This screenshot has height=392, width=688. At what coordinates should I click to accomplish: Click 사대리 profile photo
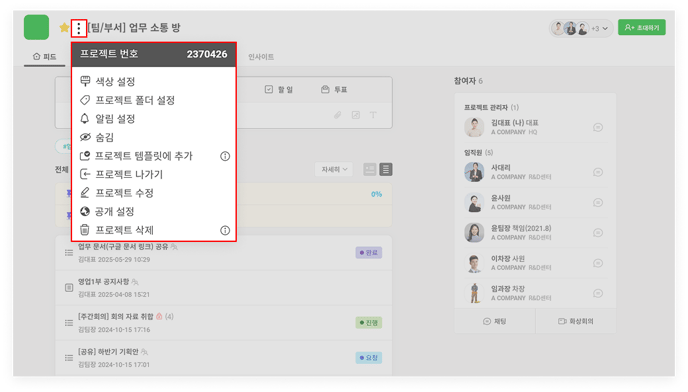pos(474,172)
